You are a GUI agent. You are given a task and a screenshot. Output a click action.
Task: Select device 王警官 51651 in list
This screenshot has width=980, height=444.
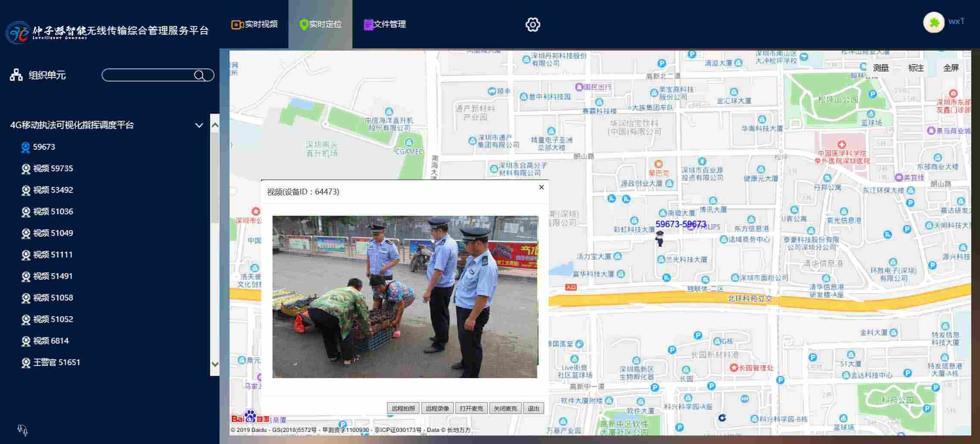[56, 362]
